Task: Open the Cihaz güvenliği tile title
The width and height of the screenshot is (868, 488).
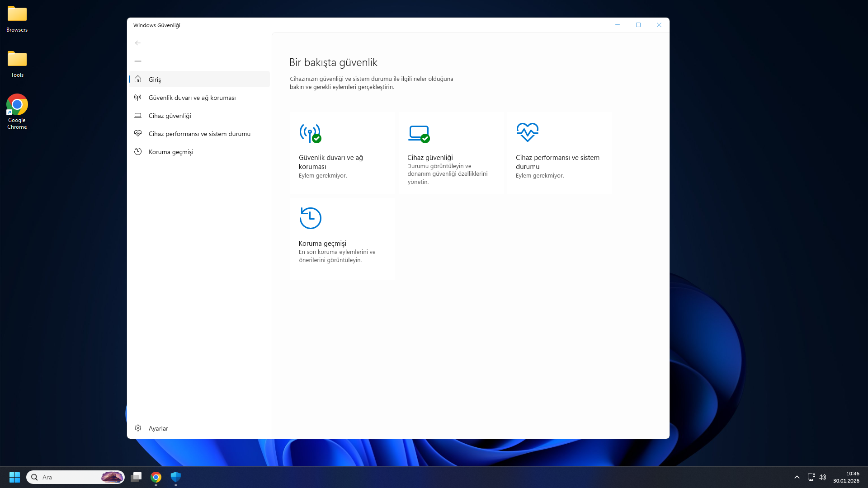Action: (x=430, y=157)
